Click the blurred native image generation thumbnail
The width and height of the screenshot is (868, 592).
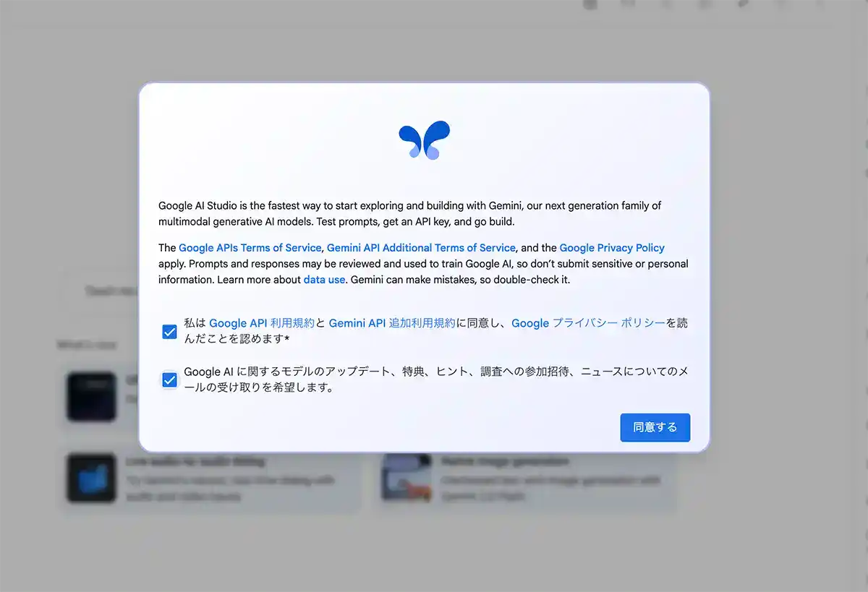point(407,479)
